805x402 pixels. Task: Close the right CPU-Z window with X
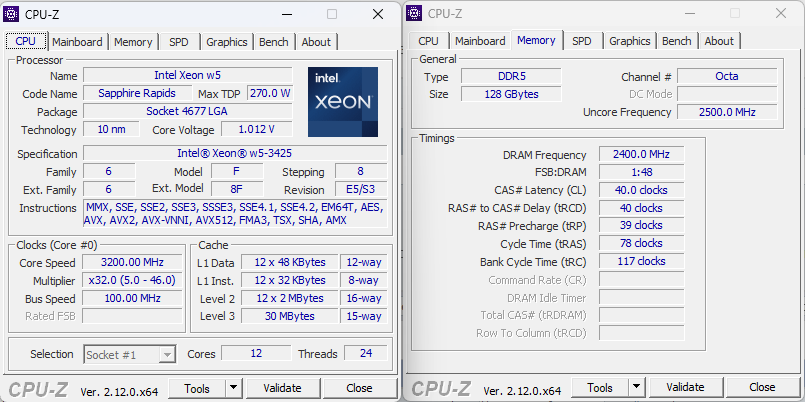(x=781, y=13)
